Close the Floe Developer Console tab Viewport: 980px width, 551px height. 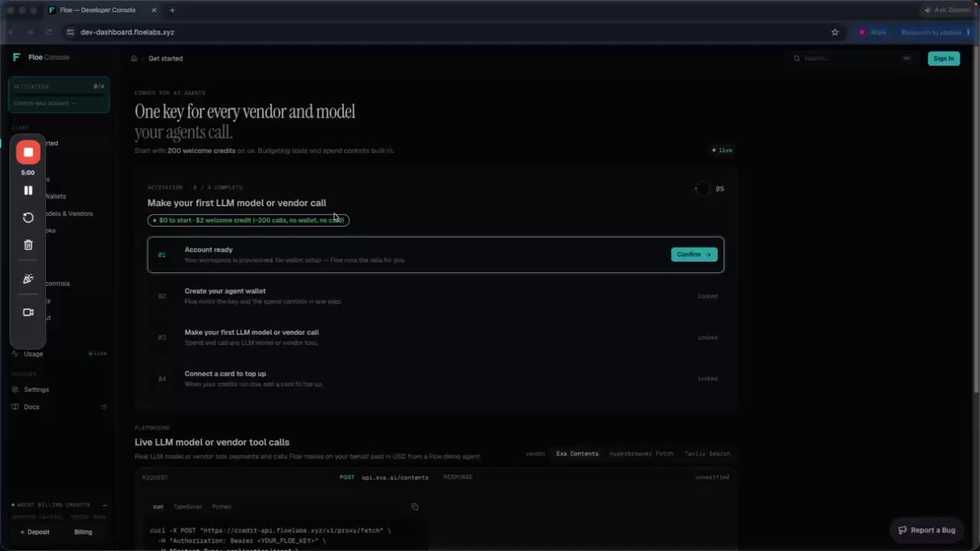(154, 10)
